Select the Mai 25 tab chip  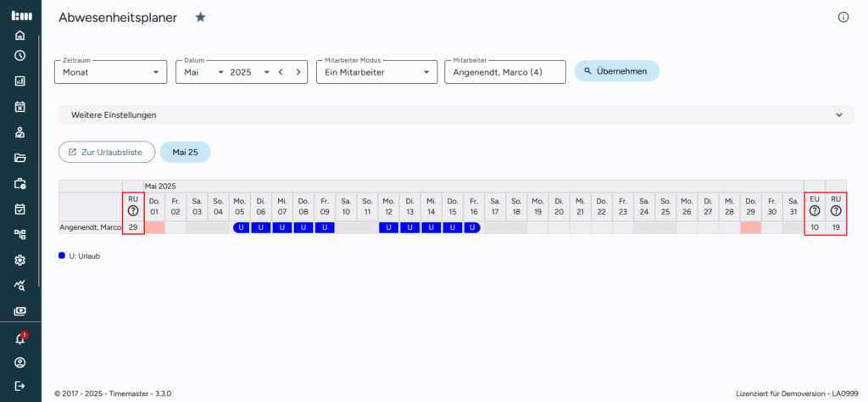pyautogui.click(x=185, y=152)
